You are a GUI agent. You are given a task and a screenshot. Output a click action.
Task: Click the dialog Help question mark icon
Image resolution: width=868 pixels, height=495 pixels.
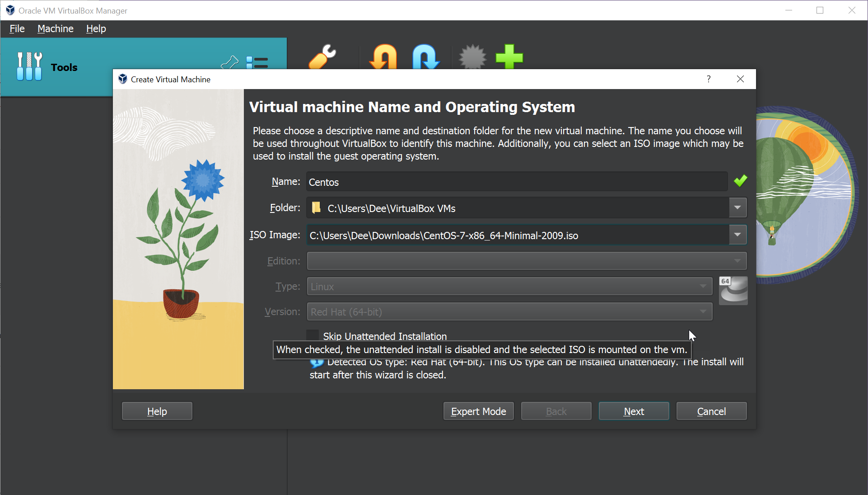pyautogui.click(x=709, y=79)
